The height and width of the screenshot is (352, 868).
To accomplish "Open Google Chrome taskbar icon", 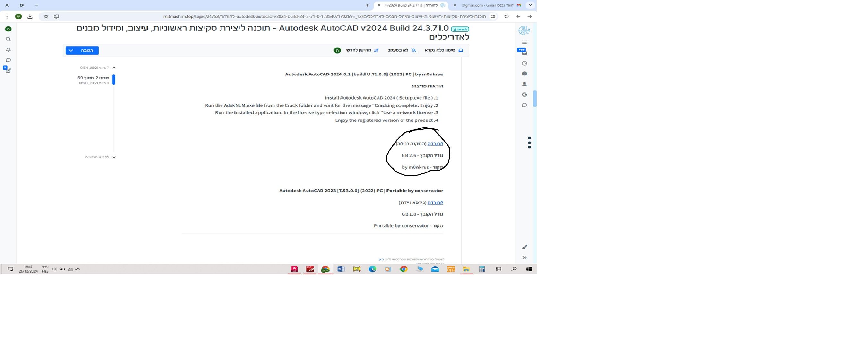I will pos(404,269).
